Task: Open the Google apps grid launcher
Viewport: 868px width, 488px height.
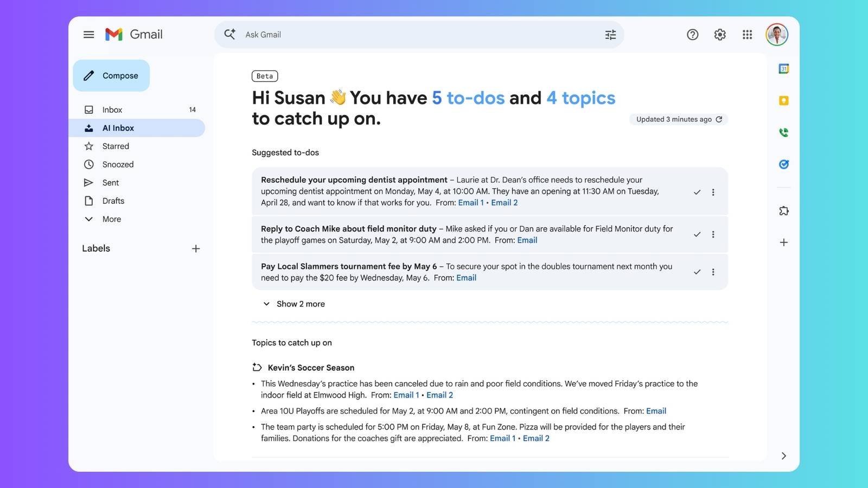Action: (x=747, y=35)
